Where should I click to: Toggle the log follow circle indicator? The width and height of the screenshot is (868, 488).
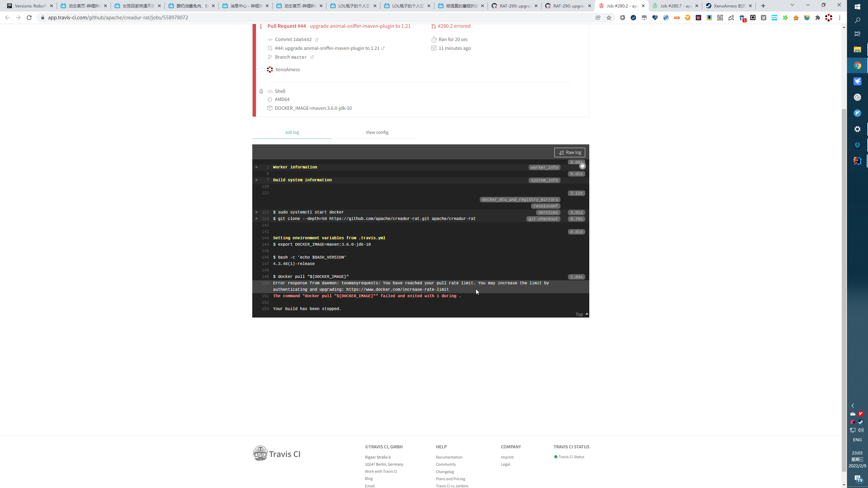click(x=582, y=166)
